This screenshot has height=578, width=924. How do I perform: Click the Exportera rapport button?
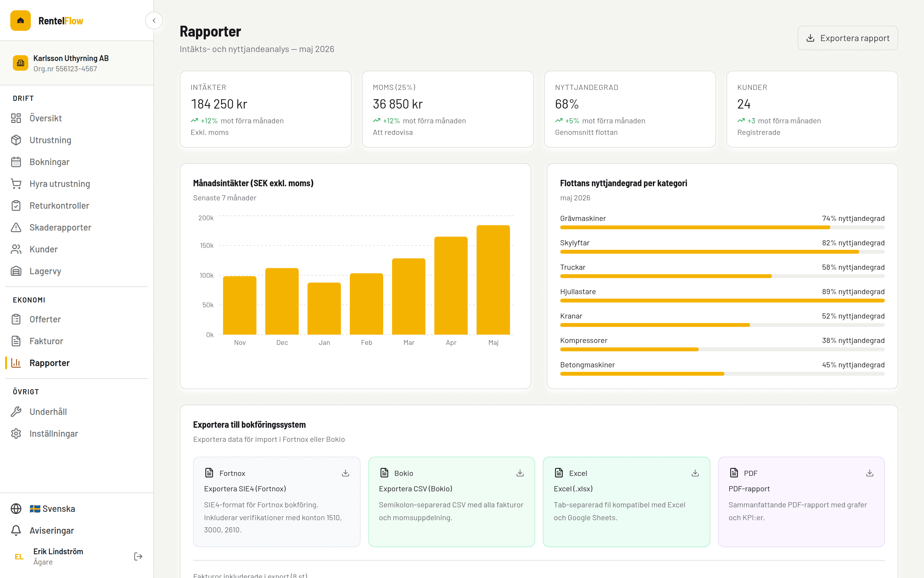[x=848, y=38]
